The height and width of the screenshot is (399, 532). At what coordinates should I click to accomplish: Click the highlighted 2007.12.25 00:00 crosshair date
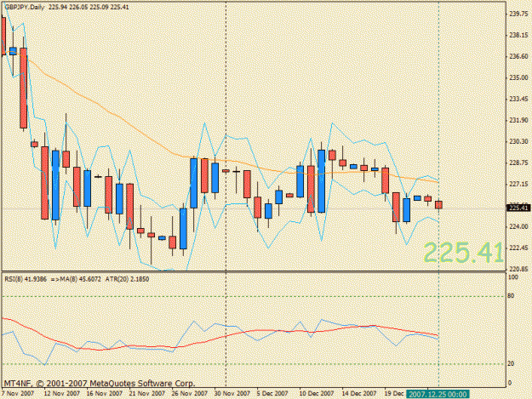[x=438, y=394]
